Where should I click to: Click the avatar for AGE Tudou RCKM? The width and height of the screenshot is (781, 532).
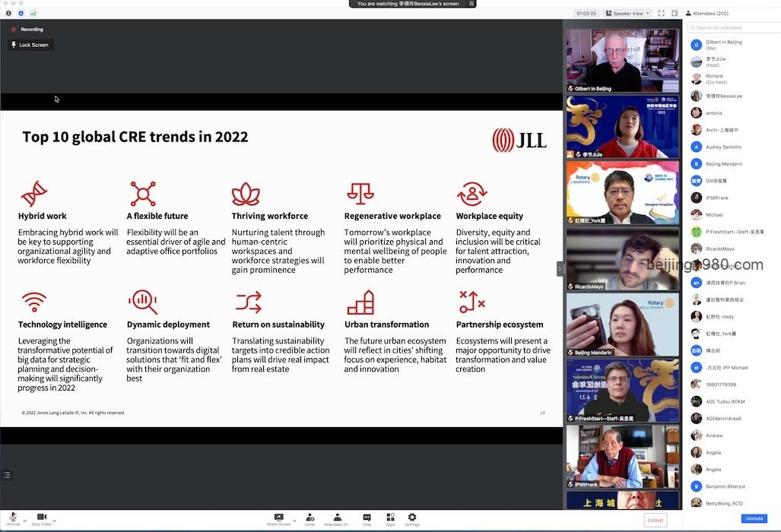(x=697, y=401)
